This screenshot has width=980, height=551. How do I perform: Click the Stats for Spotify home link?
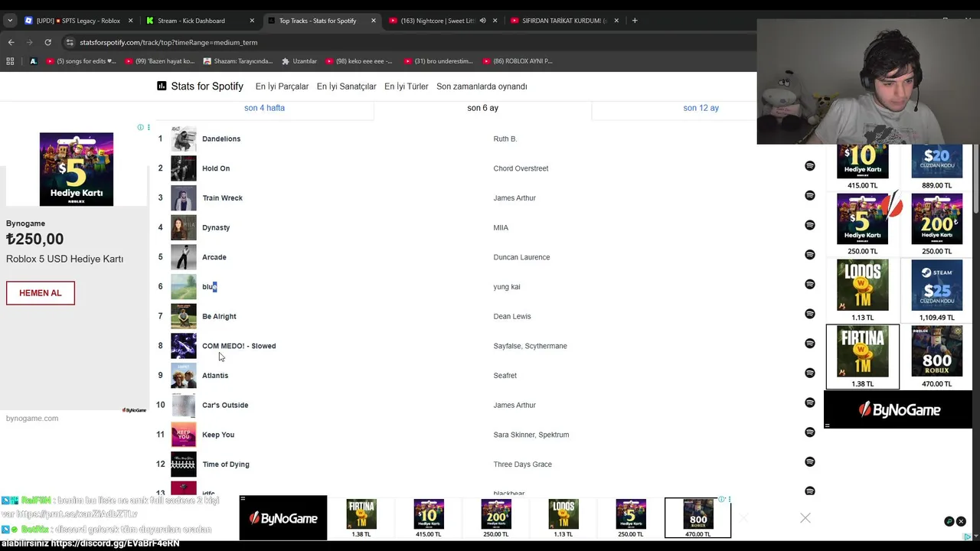click(x=200, y=86)
